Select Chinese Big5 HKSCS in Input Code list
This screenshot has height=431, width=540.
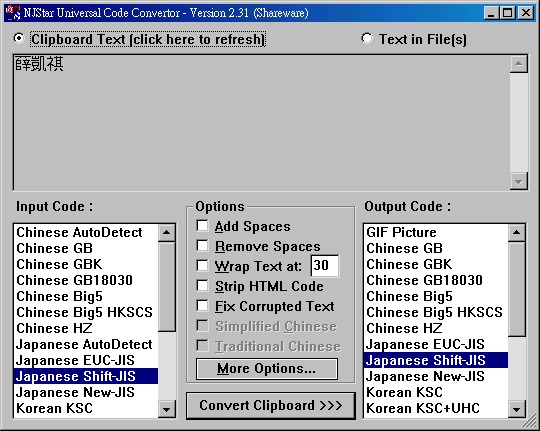coord(86,312)
